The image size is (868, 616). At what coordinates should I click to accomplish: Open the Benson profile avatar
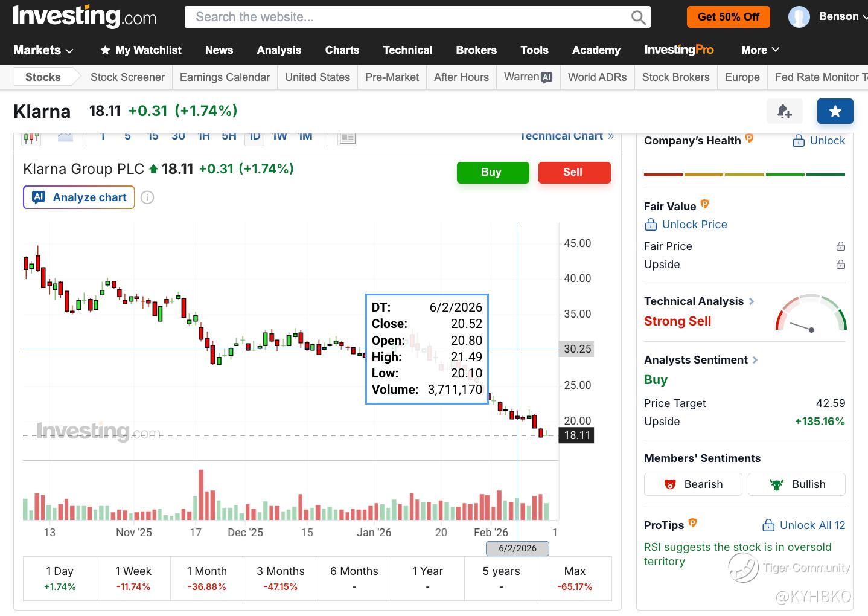click(x=799, y=17)
